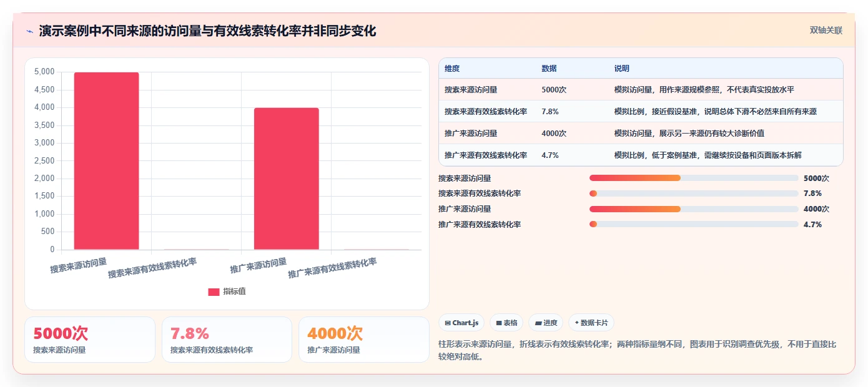Image resolution: width=868 pixels, height=387 pixels.
Task: Click x-axis label 推广来源有效线索转化率
Action: pyautogui.click(x=332, y=268)
